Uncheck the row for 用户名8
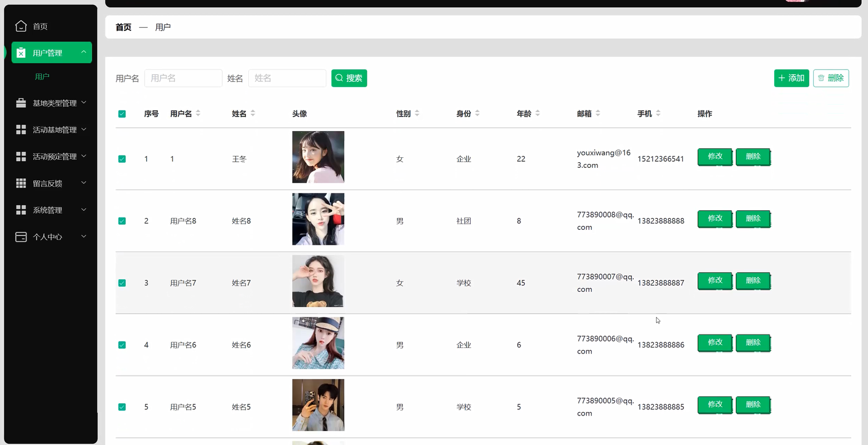This screenshot has width=868, height=445. point(122,221)
